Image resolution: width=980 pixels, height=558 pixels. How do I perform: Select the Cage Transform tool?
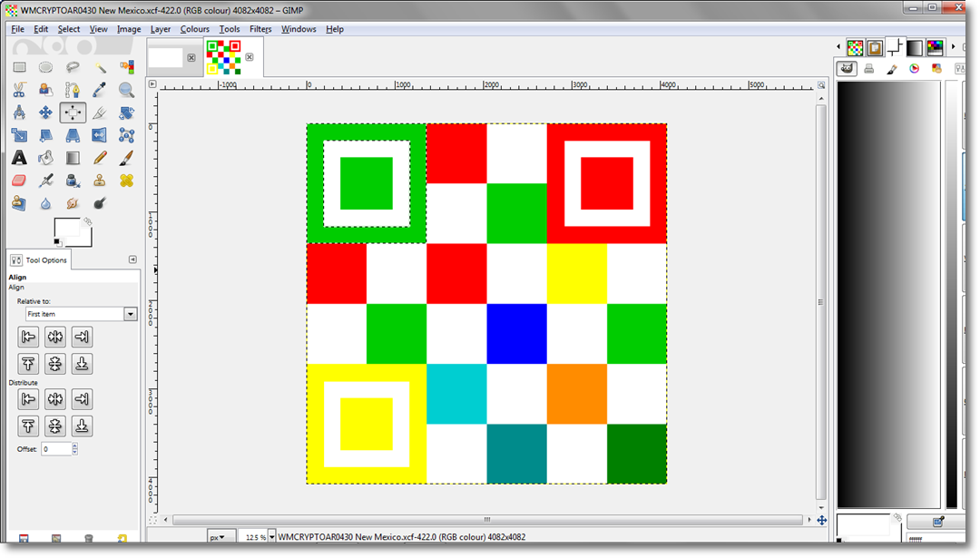point(126,135)
